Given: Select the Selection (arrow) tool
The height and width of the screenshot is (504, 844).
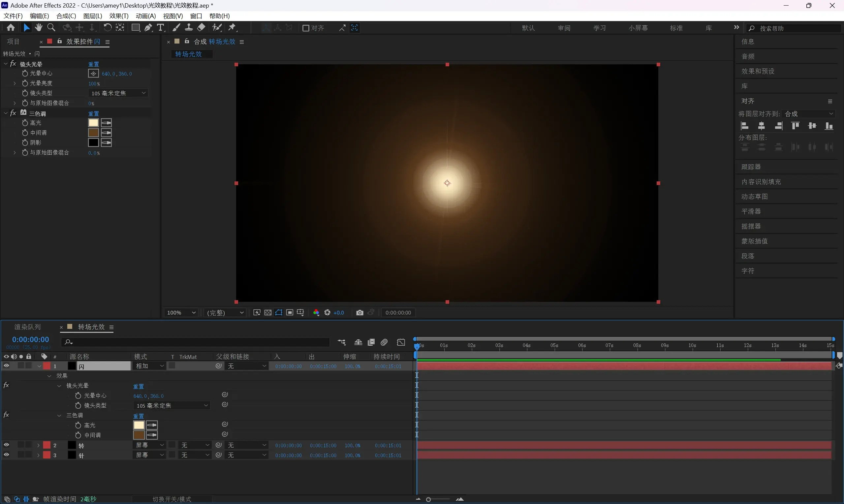Looking at the screenshot, I should click(26, 28).
